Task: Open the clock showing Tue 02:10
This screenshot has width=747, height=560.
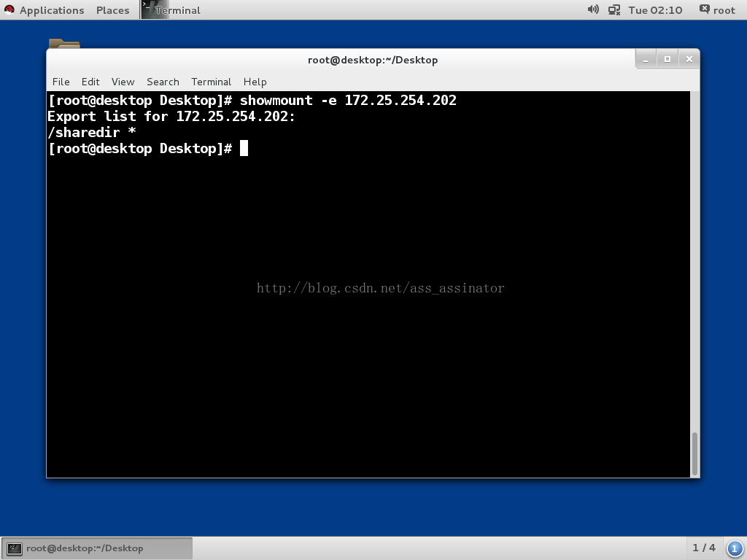Action: [x=655, y=10]
